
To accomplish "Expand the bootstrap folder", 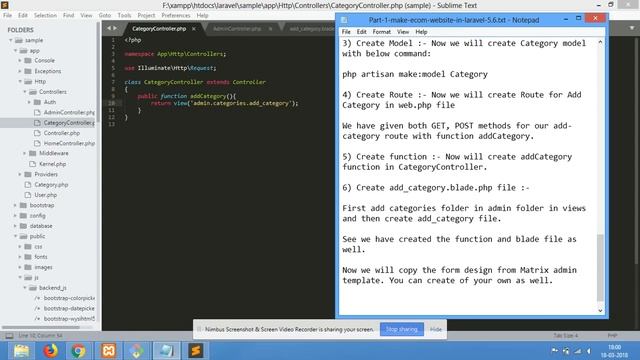I will 16,205.
